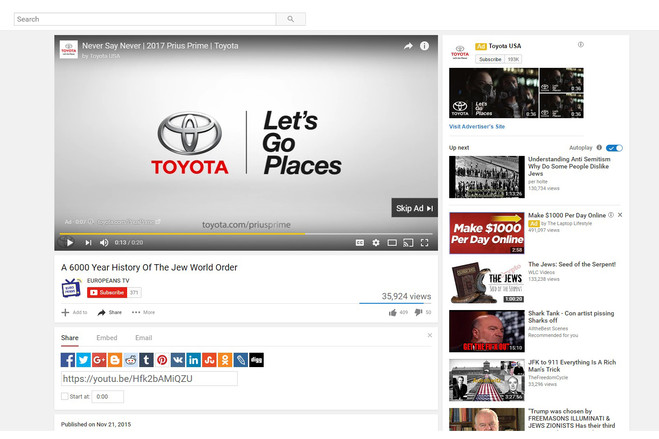
Task: Dismiss the Make $1000 ad with X
Action: pyautogui.click(x=620, y=215)
